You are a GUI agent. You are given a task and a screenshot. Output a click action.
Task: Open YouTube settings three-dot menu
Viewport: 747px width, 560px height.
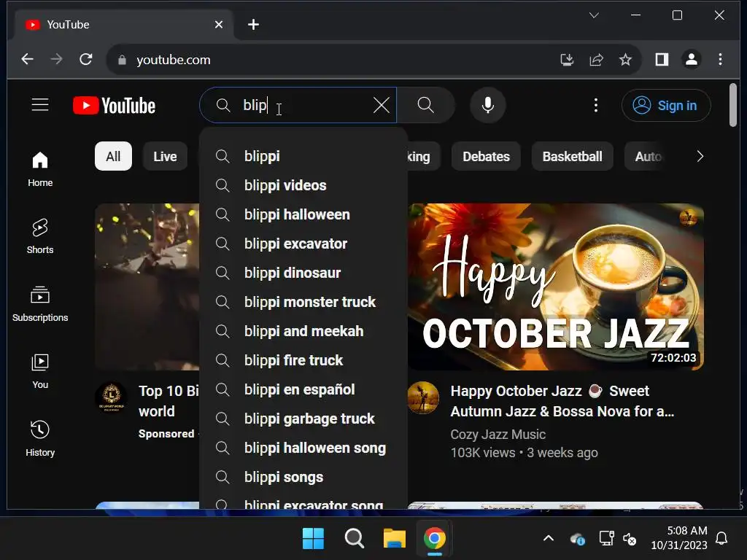(x=595, y=105)
